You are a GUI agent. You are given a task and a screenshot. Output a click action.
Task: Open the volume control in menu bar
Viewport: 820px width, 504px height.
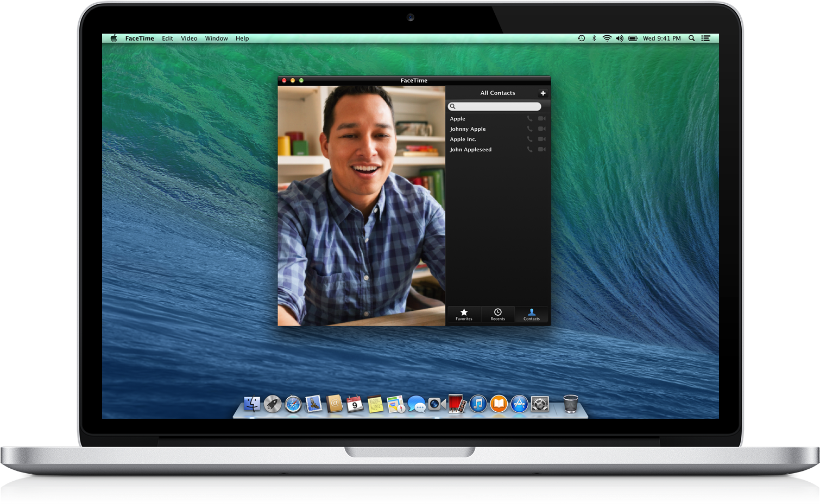[x=620, y=39]
